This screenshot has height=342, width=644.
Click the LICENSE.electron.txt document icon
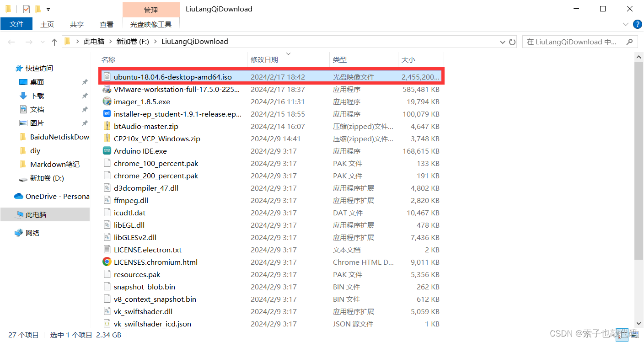pos(107,250)
